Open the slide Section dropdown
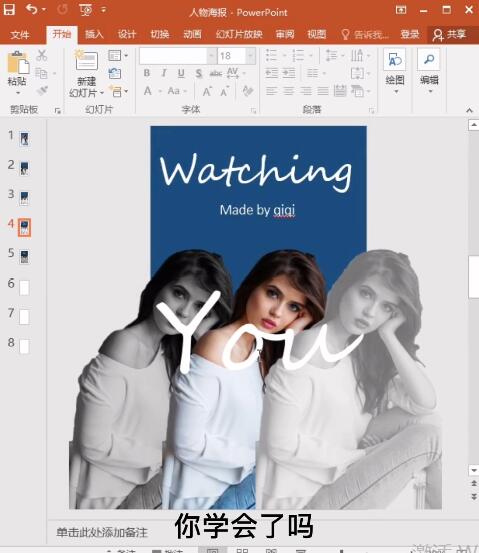This screenshot has height=553, width=479. (118, 91)
